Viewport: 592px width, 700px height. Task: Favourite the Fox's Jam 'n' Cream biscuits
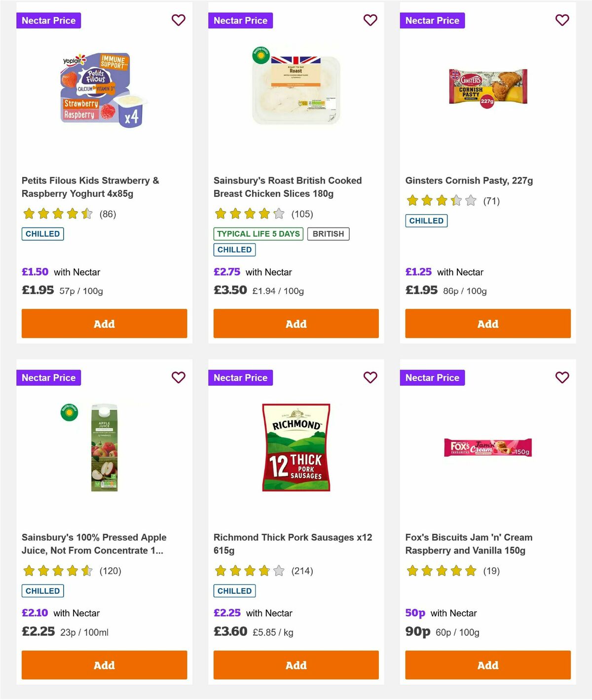562,377
